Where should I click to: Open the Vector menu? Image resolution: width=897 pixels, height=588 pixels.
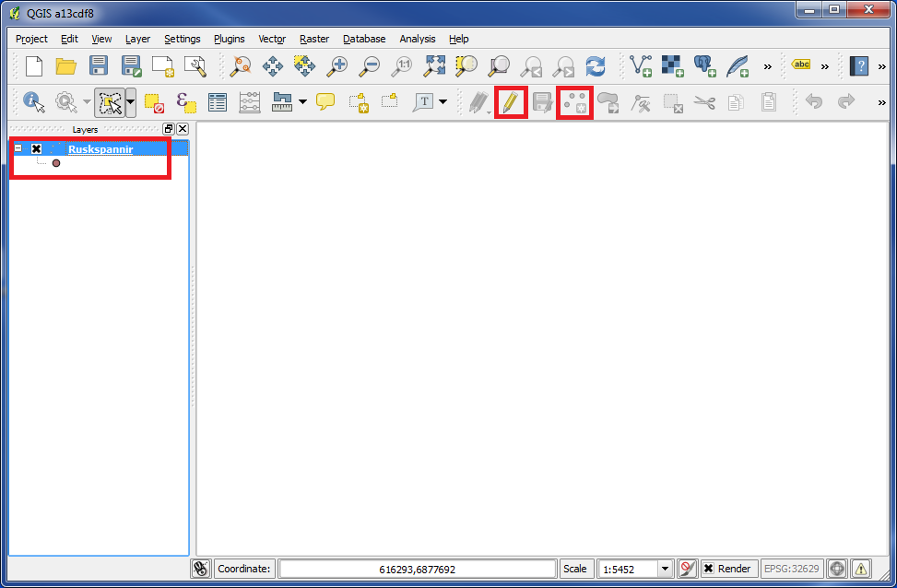tap(272, 39)
